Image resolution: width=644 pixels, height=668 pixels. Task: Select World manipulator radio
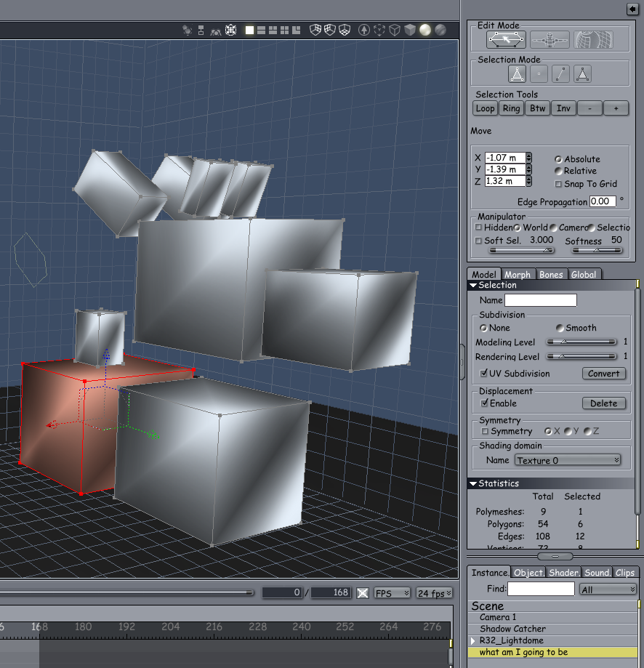[x=517, y=228]
